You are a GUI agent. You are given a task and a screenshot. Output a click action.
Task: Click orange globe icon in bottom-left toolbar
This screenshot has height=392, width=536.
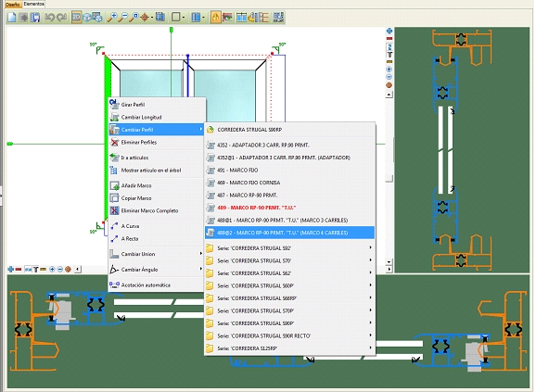coord(68,269)
